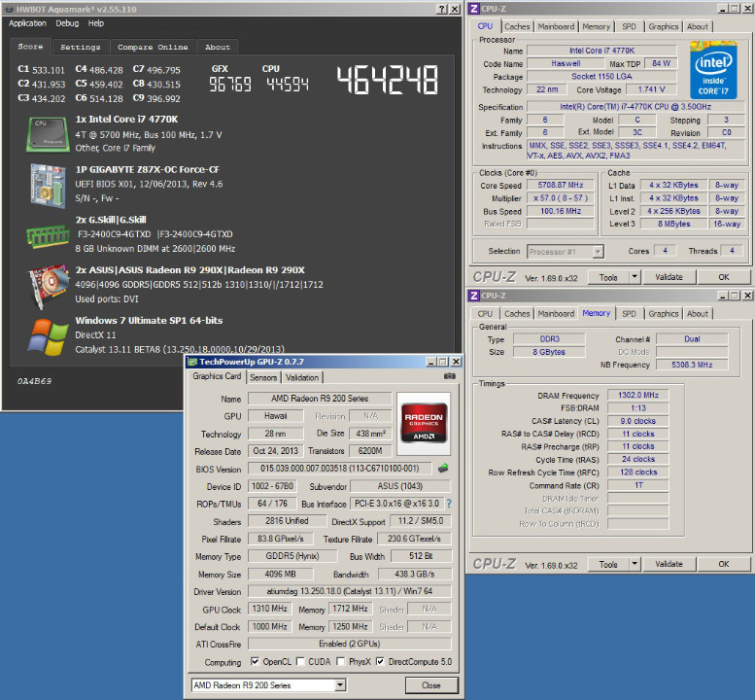Screen dimensions: 755x700
Task: Click Tools button in top CPU-Z window
Action: click(x=608, y=277)
